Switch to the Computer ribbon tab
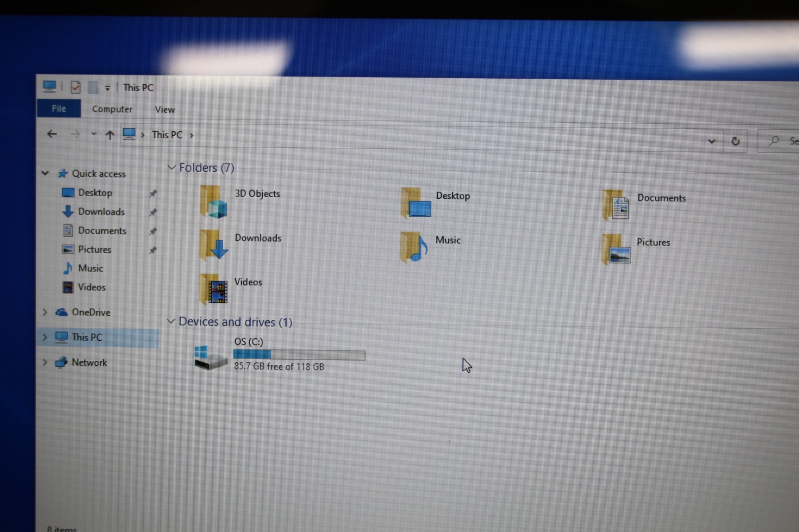The width and height of the screenshot is (799, 532). coord(112,109)
